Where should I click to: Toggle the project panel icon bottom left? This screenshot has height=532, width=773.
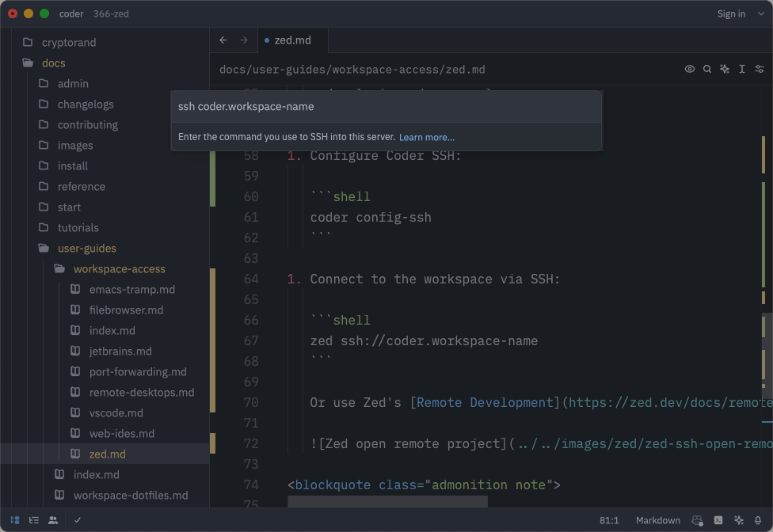click(13, 520)
